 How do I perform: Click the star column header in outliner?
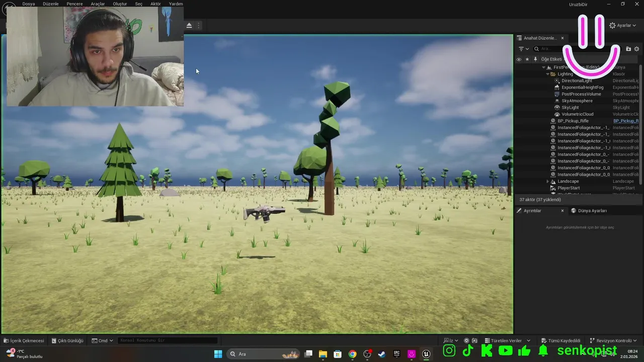(527, 59)
